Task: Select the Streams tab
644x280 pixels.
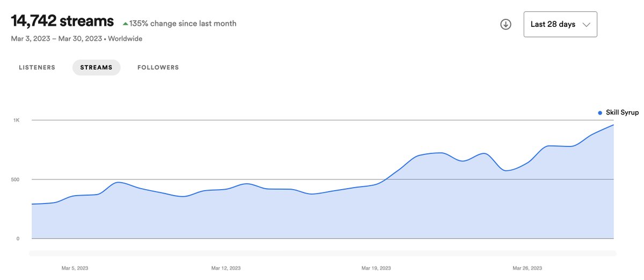Action: click(x=97, y=68)
